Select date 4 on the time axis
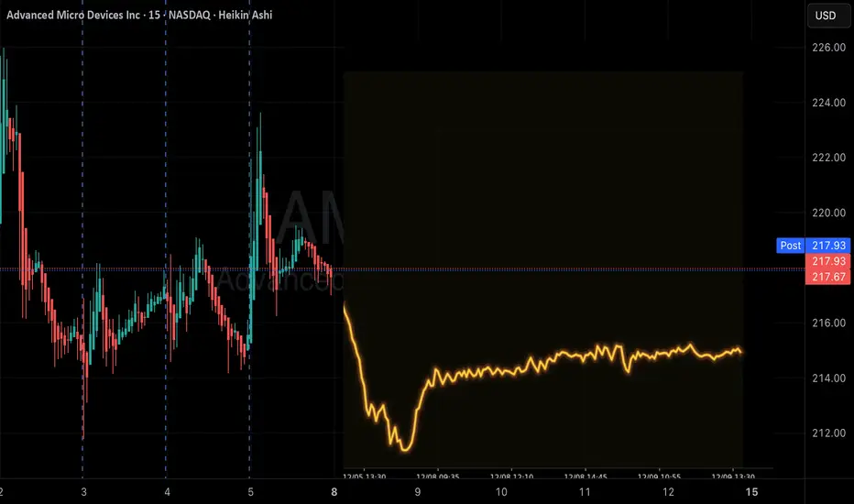Viewport: 854px width, 504px height. [x=167, y=493]
